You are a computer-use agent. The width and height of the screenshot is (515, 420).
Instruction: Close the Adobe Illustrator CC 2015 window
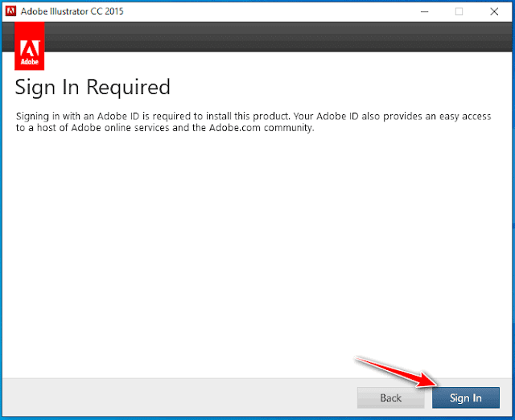494,11
